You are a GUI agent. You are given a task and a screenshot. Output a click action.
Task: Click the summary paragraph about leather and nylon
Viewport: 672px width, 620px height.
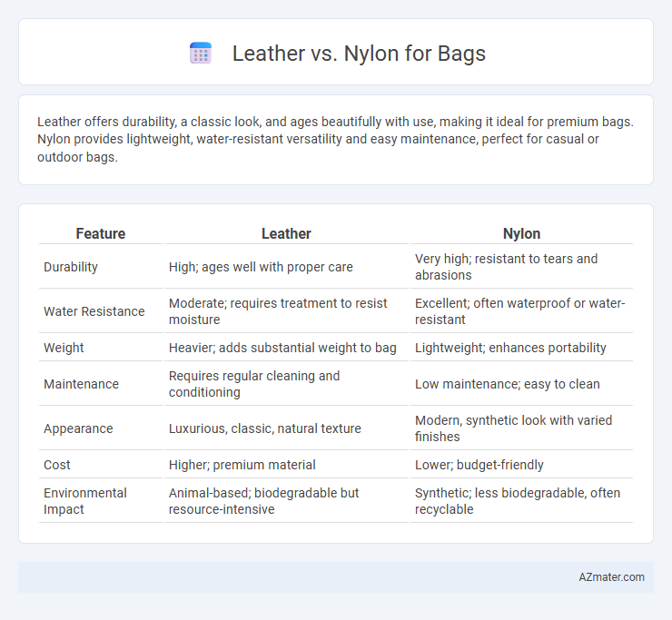tap(336, 139)
